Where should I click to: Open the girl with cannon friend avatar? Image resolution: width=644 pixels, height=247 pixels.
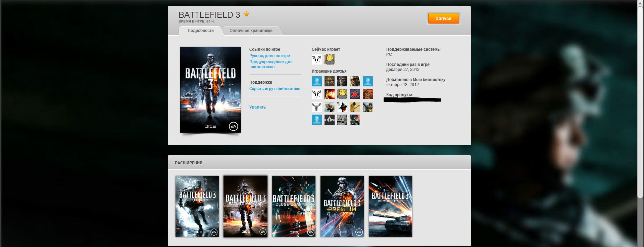tap(368, 107)
